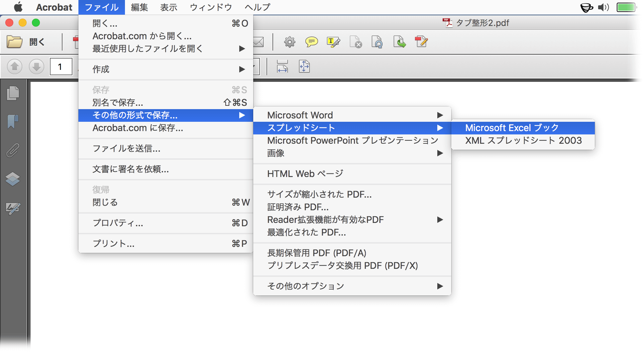Expand Reader拡張機能が有効なPDF submenu
Image resolution: width=644 pixels, height=352 pixels.
point(352,220)
